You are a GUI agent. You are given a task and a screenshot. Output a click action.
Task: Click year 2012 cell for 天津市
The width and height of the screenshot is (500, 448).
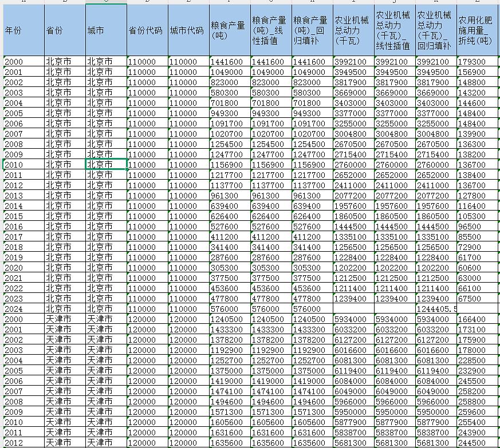coord(23,442)
